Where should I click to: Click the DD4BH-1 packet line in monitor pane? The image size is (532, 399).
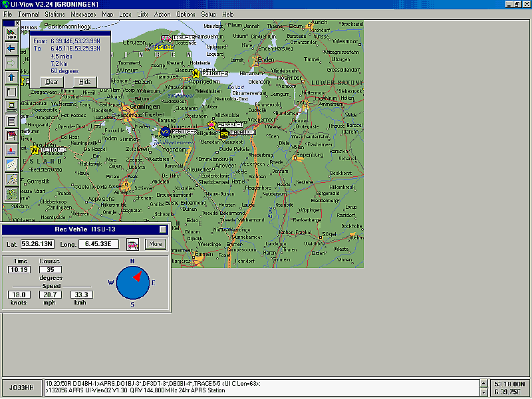point(153,384)
